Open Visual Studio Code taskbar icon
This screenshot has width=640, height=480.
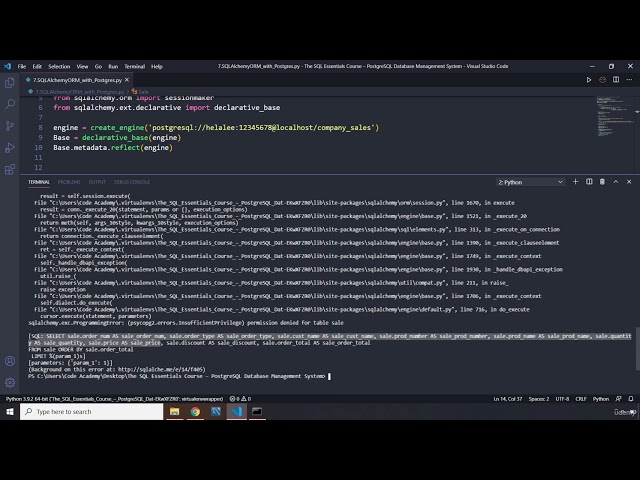coord(237,411)
